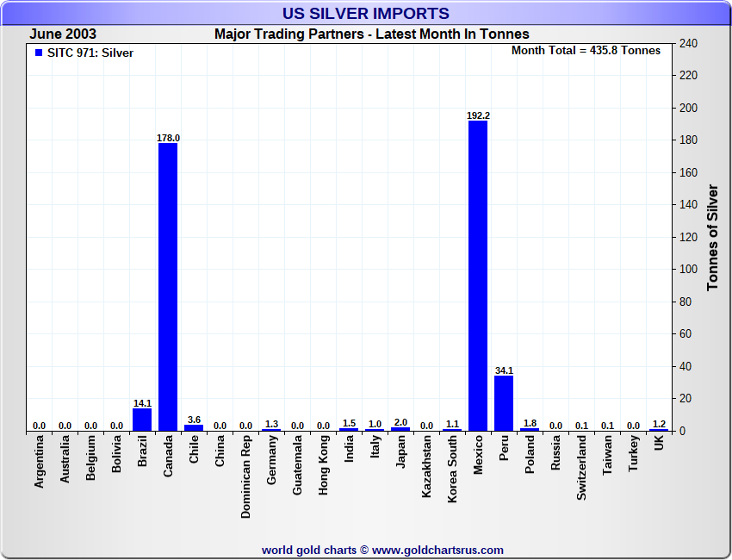Screen dimensions: 732x560
Task: Click the Japan data label 2.0
Action: click(400, 421)
